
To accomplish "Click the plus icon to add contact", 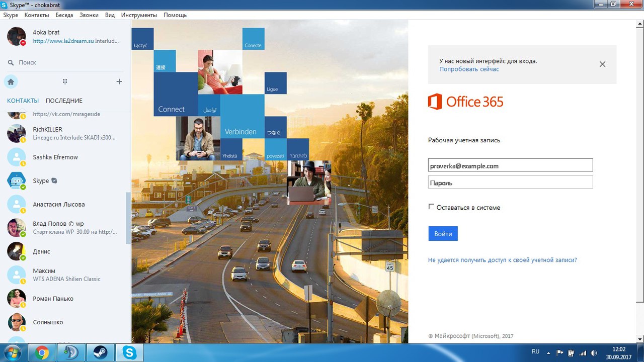I will point(119,81).
